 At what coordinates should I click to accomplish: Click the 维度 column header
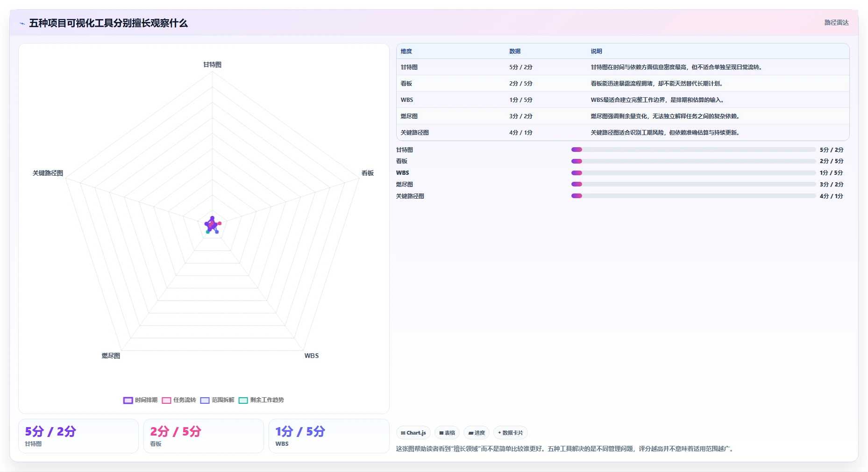pyautogui.click(x=406, y=51)
